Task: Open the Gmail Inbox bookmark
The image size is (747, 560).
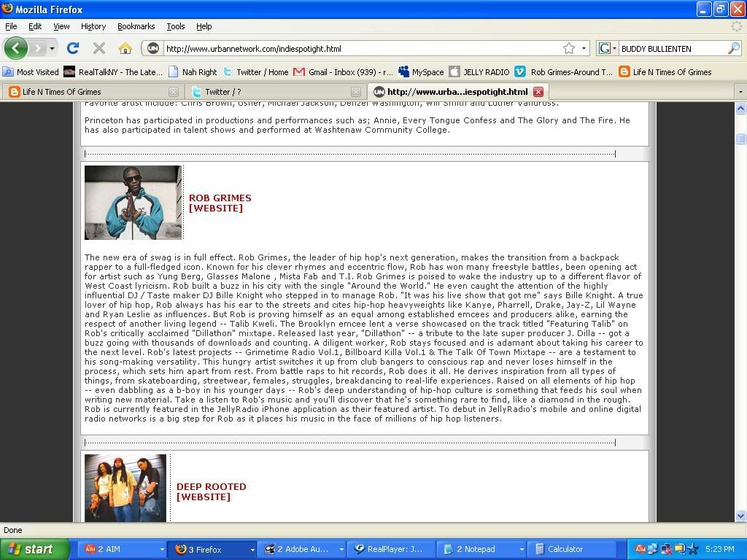Action: coord(343,72)
